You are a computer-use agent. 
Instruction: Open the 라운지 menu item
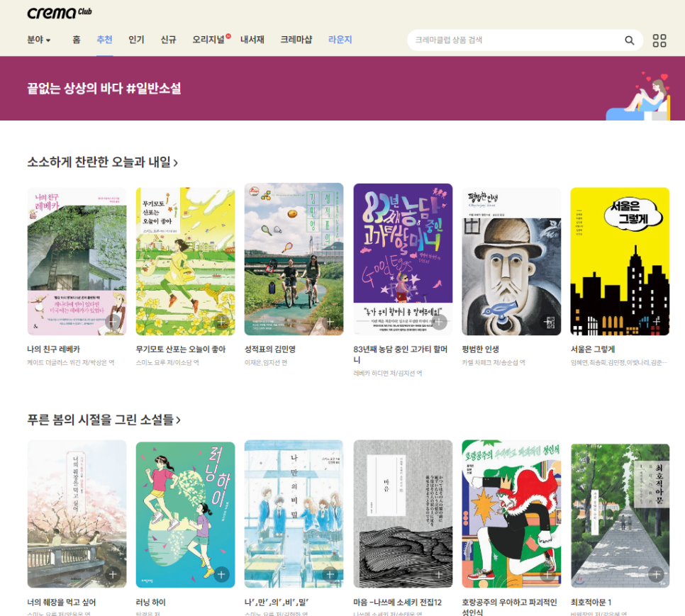click(x=340, y=40)
